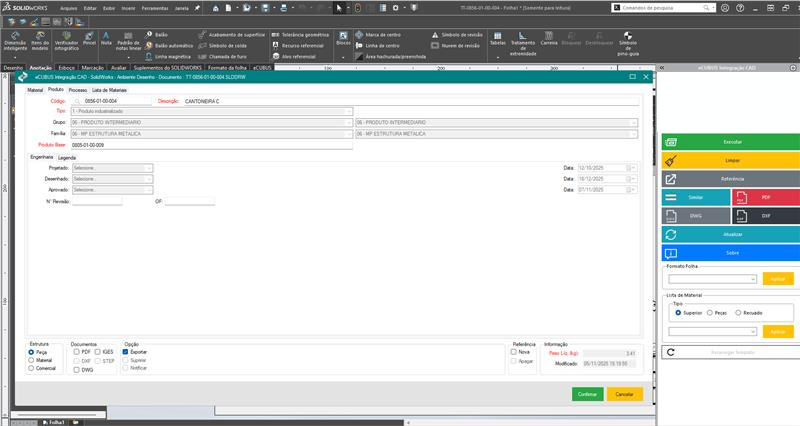Viewport: 800px width, 426px height.
Task: Click the green Confirmar button
Action: 586,395
